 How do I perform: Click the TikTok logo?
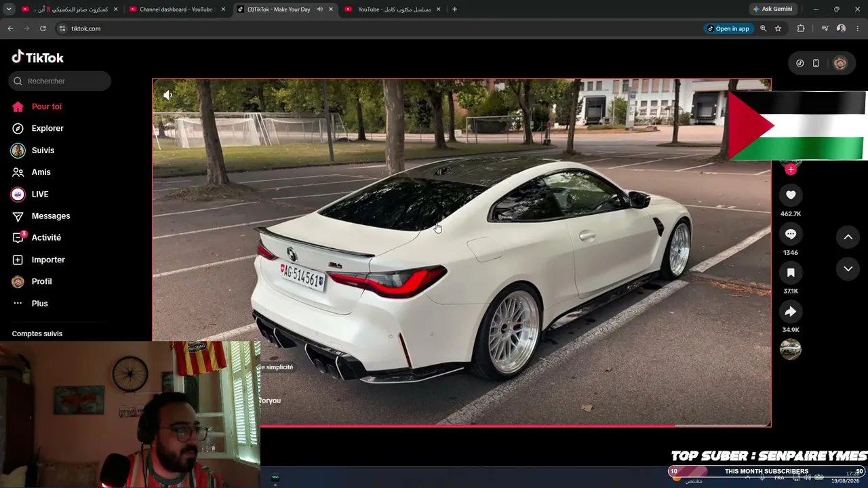tap(37, 57)
